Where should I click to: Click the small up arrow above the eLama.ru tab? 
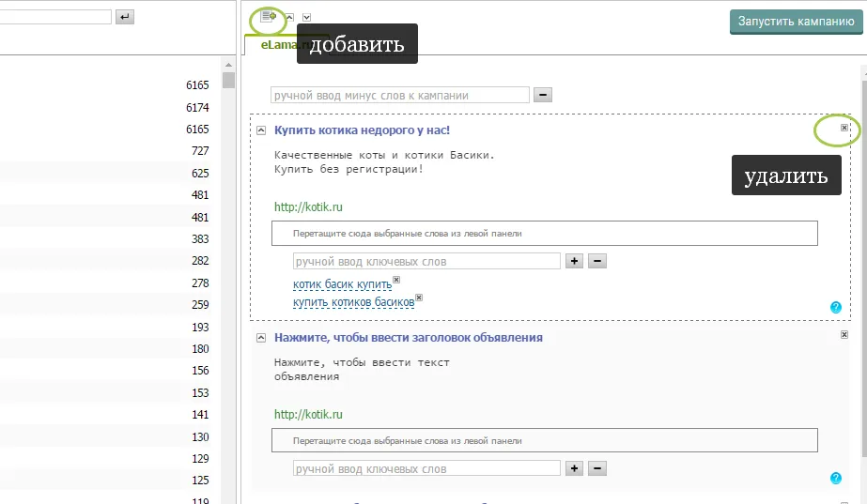(289, 17)
